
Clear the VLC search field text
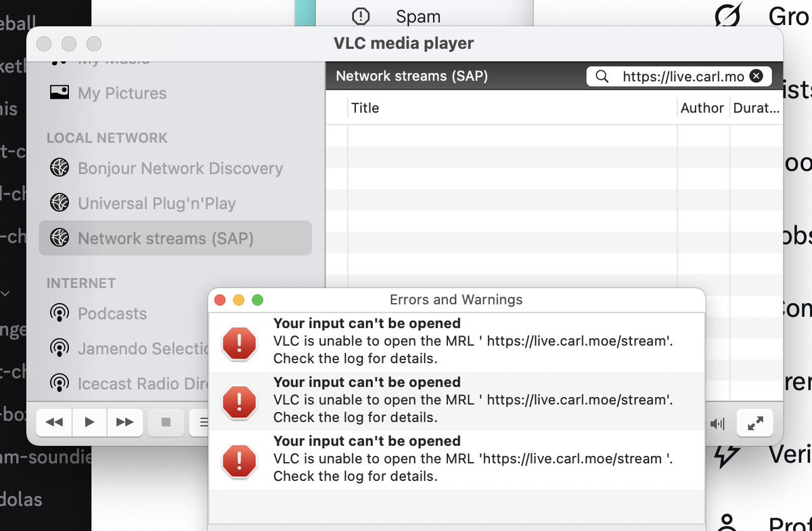pos(757,76)
